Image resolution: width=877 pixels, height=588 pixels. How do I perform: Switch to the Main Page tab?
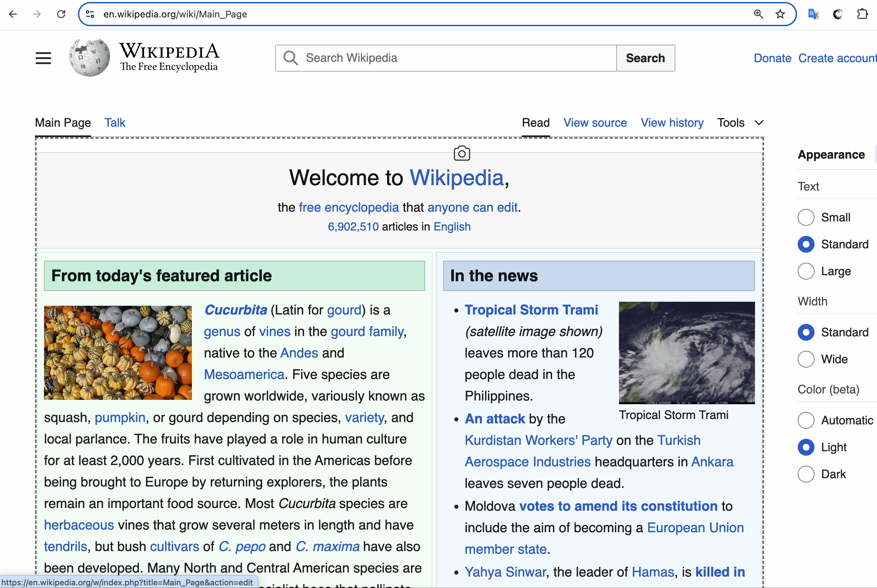[x=63, y=123]
